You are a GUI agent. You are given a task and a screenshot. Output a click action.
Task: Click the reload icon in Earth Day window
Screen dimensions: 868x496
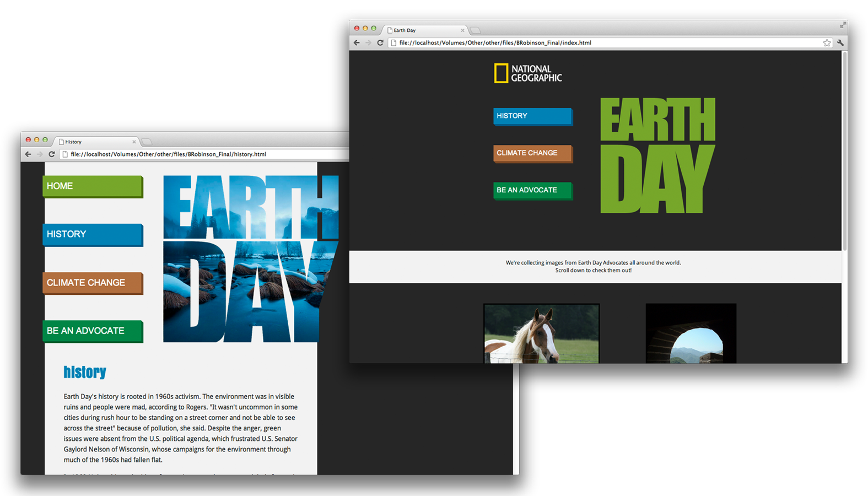point(380,43)
